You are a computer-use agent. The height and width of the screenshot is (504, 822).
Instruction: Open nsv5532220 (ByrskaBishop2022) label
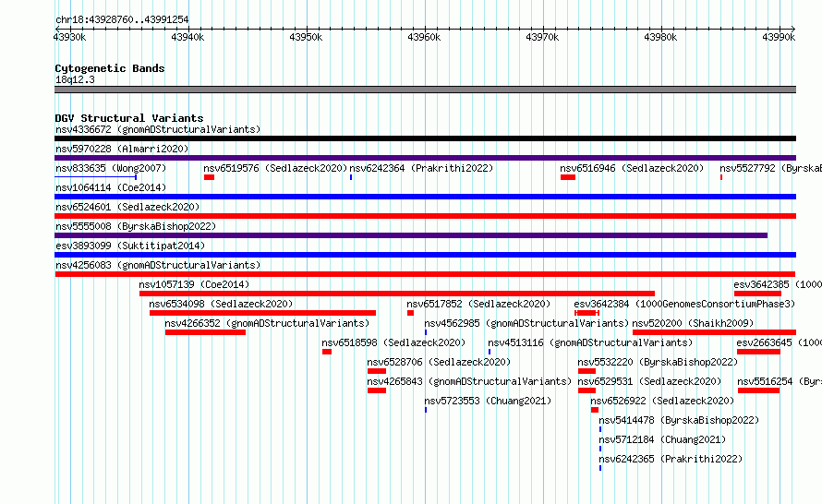point(658,362)
